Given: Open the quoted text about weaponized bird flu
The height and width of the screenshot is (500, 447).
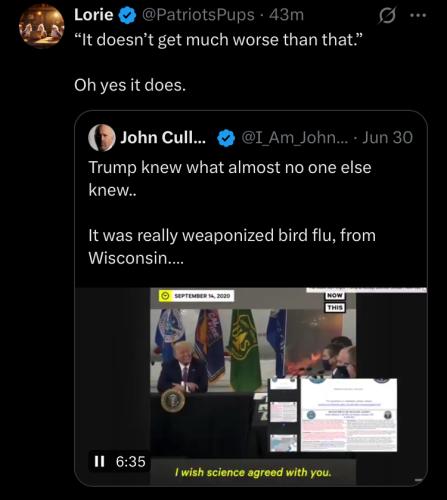Looking at the screenshot, I should tap(232, 247).
